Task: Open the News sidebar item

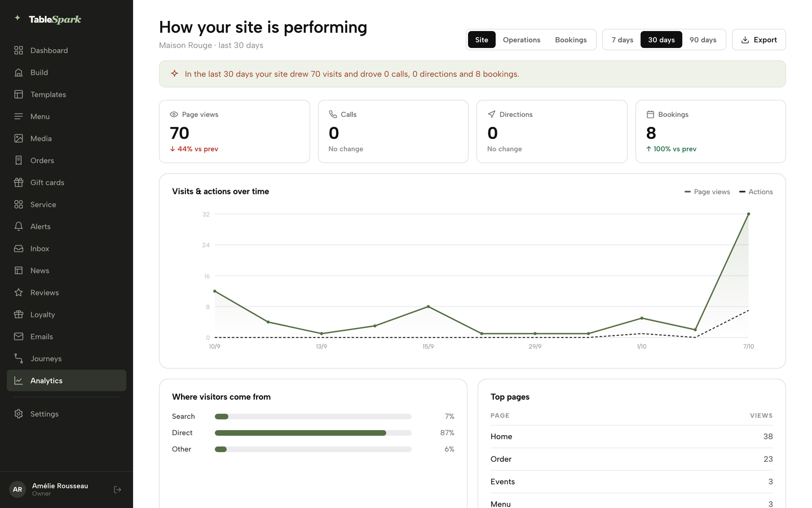Action: tap(67, 270)
